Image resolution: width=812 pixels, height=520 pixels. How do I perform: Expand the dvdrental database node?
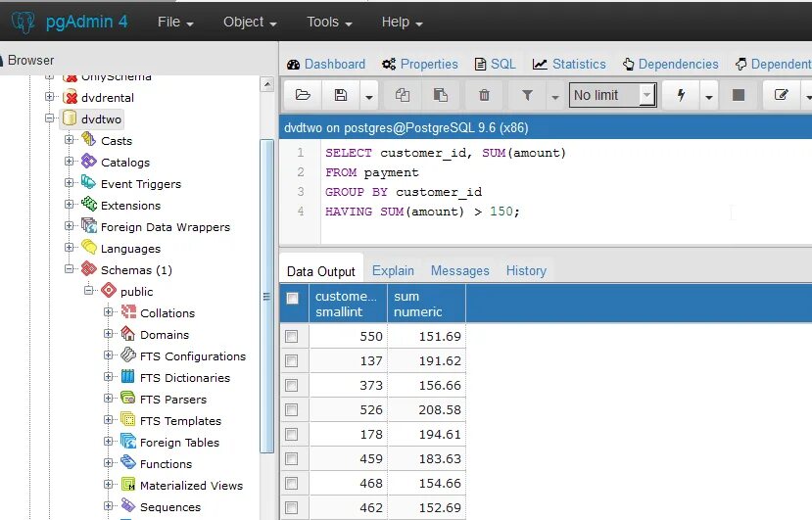[49, 96]
